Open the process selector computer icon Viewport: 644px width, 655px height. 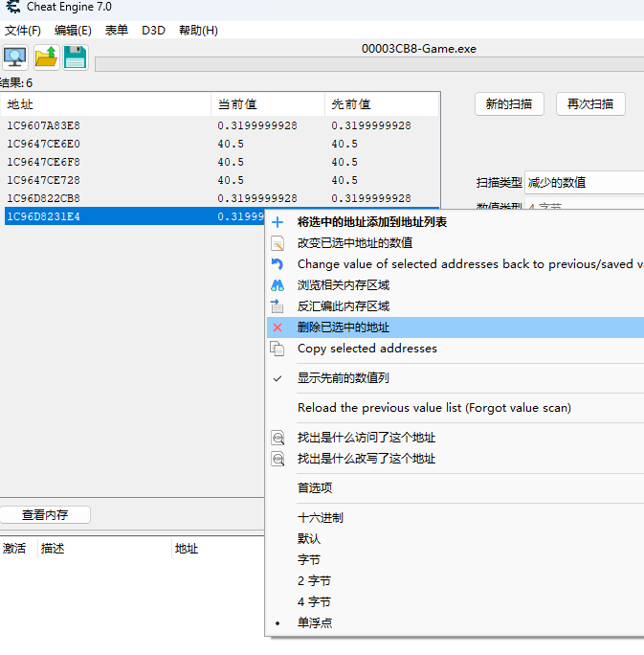point(15,57)
